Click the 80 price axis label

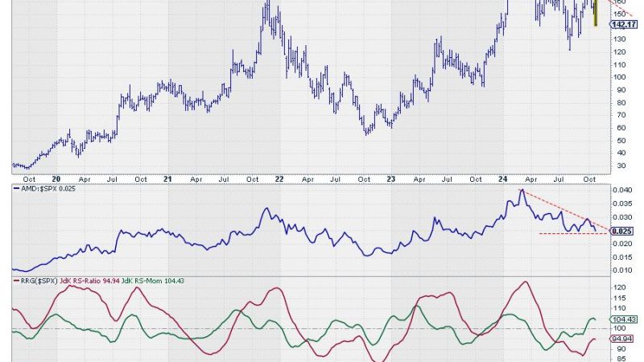pos(621,103)
